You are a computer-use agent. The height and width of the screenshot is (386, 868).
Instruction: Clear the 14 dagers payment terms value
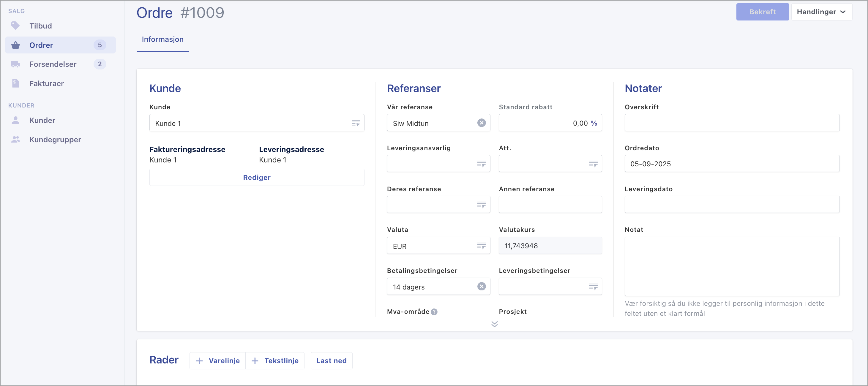pyautogui.click(x=482, y=287)
